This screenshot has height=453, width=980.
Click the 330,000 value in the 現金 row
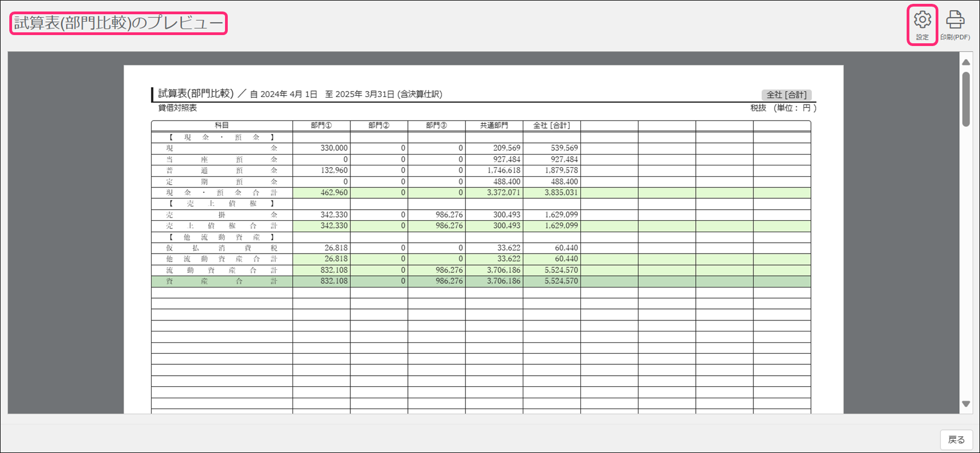(334, 148)
